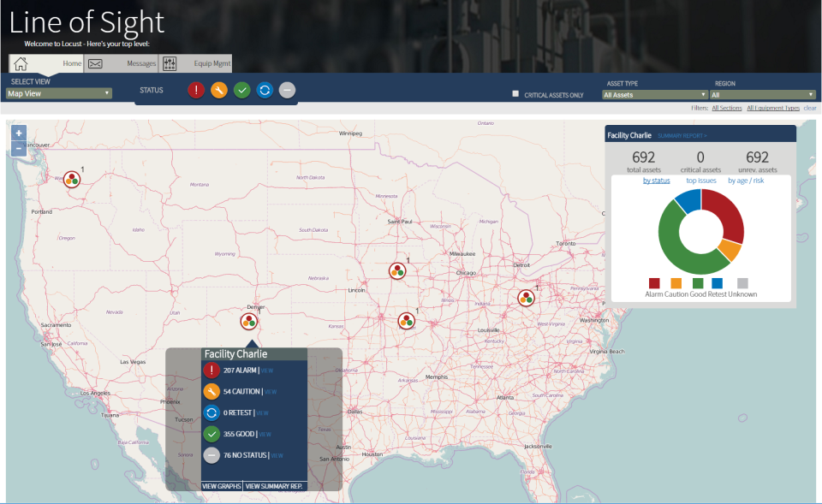Filter by the blue Retest status icon

point(265,90)
